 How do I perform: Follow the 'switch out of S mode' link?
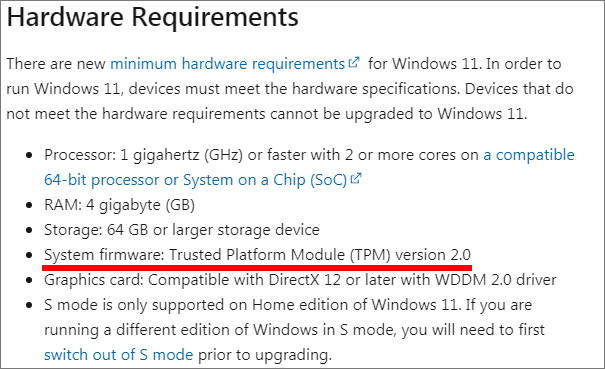(118, 355)
